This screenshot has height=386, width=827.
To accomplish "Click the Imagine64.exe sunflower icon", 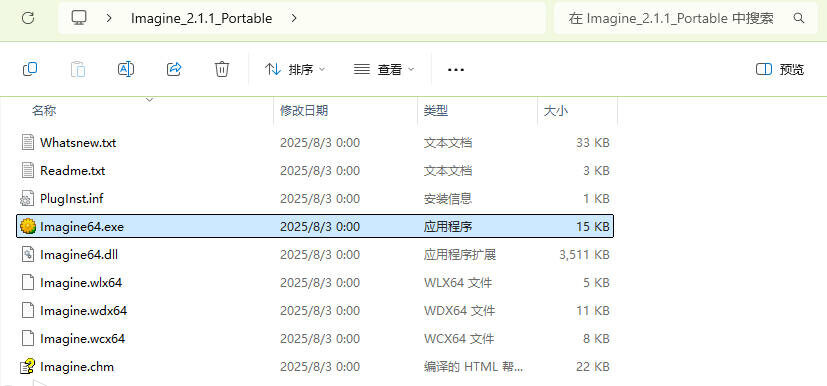I will (x=27, y=226).
